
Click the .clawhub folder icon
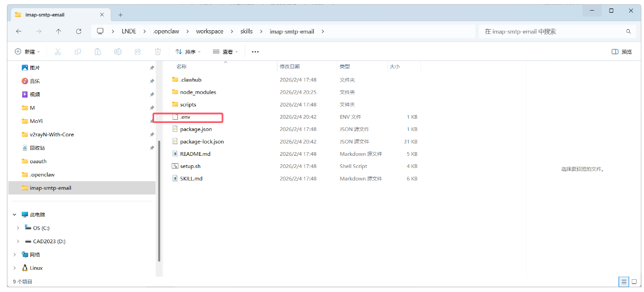coord(175,79)
